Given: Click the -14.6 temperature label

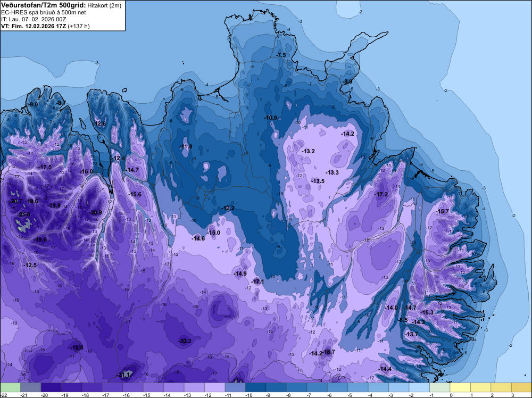Looking at the screenshot, I should 198,238.
